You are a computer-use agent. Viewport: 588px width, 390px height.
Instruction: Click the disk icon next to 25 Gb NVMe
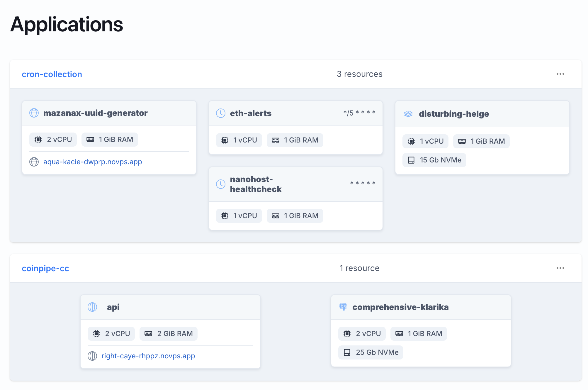click(x=347, y=352)
